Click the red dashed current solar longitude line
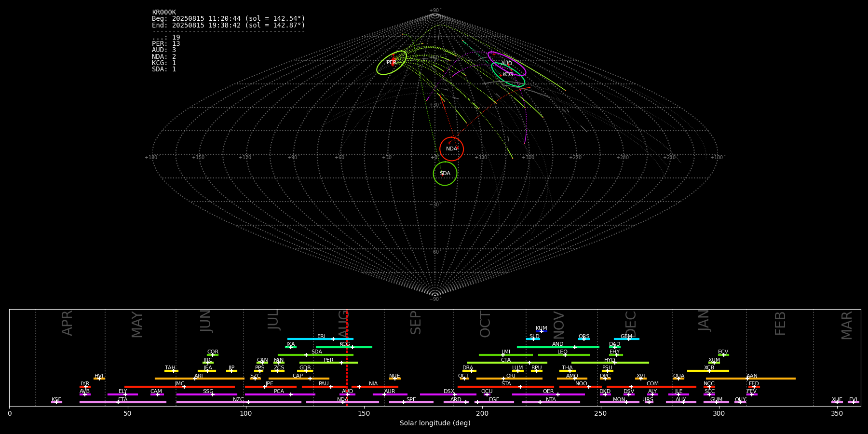 tap(347, 357)
